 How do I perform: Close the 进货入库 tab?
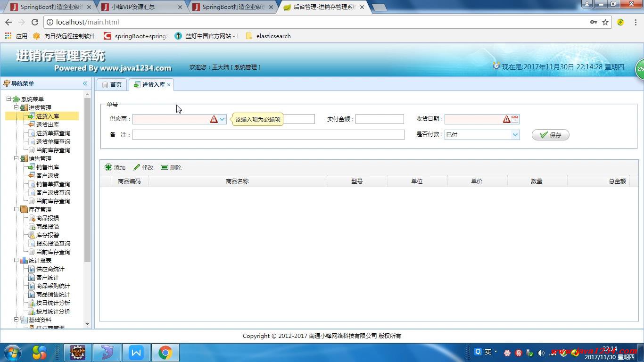(169, 85)
